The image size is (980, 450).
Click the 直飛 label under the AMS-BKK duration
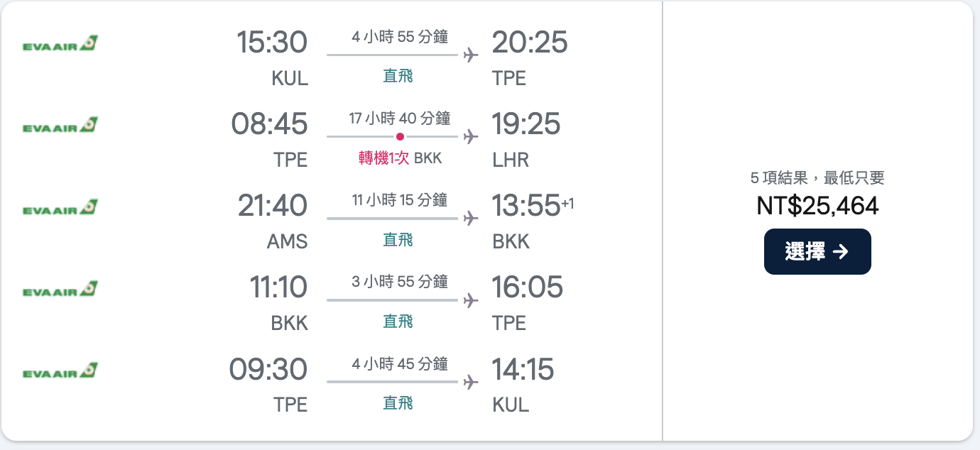click(398, 240)
